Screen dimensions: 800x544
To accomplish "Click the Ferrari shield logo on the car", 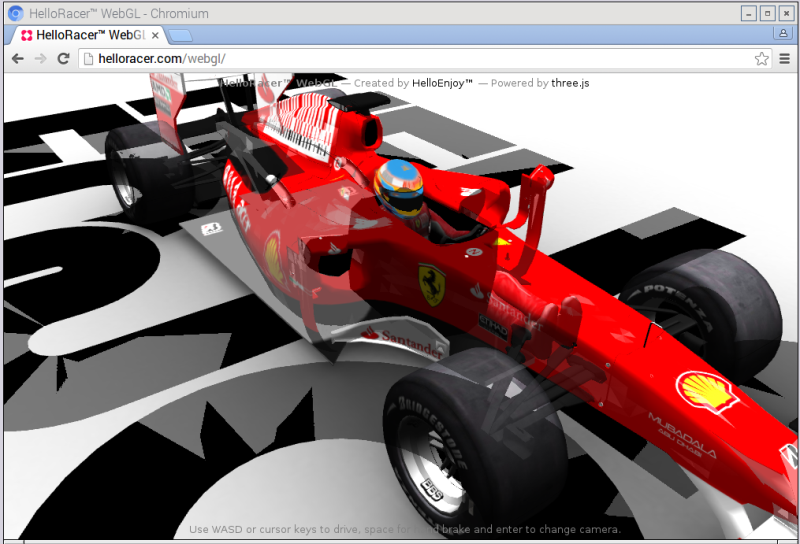I will (432, 284).
